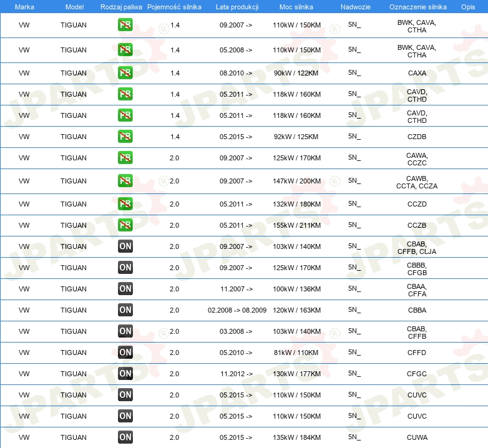Click the CBBB, CFGB engine code cell
Image resolution: width=488 pixels, height=448 pixels.
pyautogui.click(x=417, y=269)
